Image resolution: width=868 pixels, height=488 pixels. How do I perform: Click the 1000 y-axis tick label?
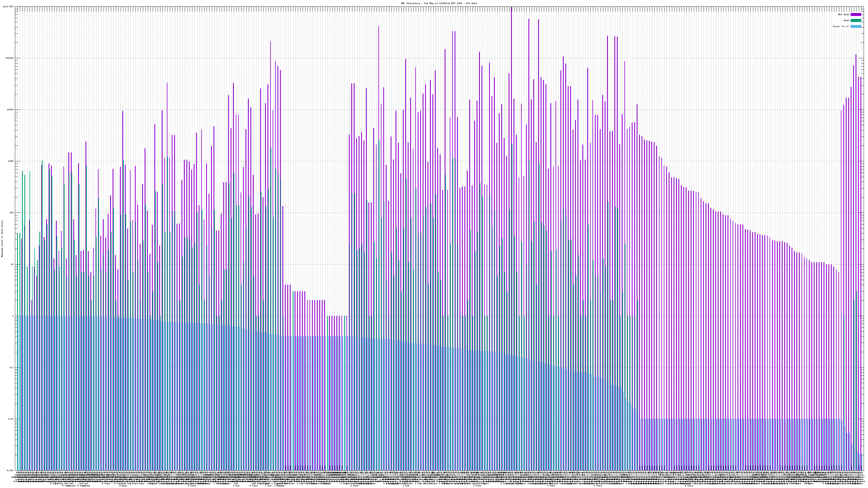coord(11,161)
